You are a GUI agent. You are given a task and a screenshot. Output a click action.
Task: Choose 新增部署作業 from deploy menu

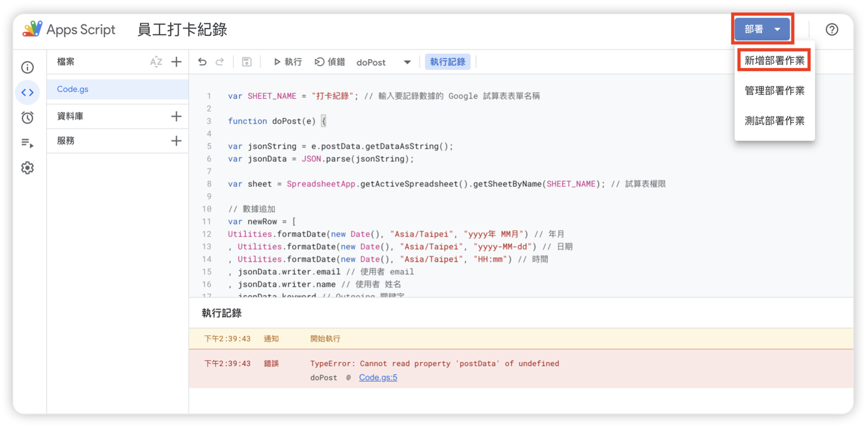pyautogui.click(x=774, y=61)
